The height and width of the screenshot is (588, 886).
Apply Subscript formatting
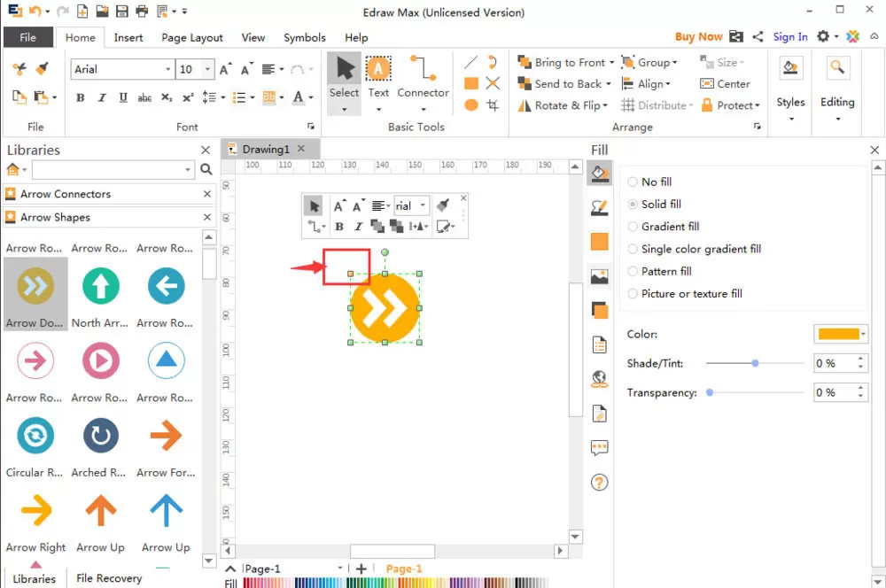point(167,97)
